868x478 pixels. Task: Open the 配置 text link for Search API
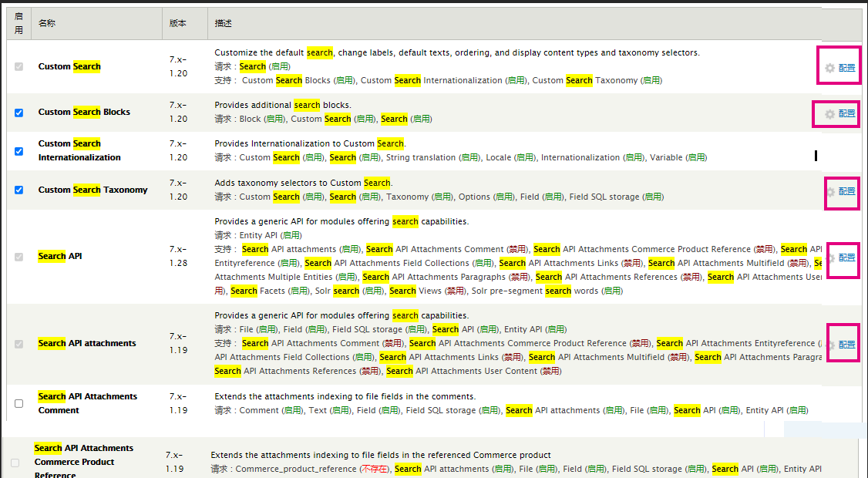tap(846, 258)
